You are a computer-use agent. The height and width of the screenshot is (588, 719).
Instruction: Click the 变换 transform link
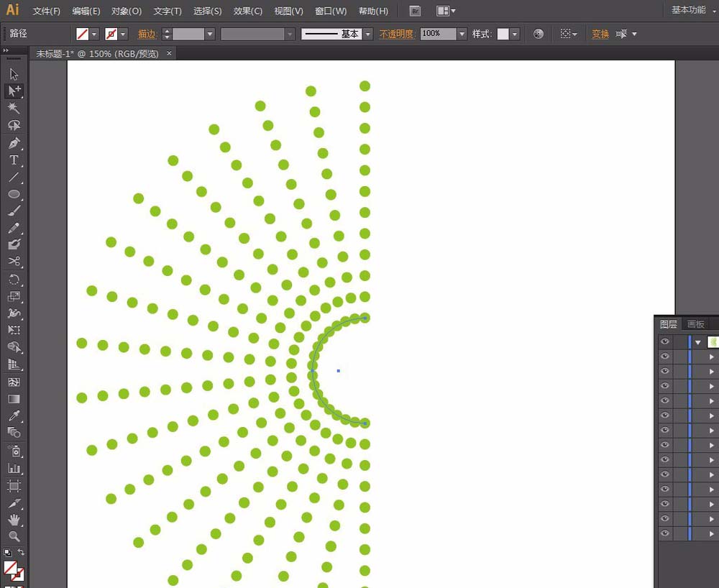(x=600, y=34)
